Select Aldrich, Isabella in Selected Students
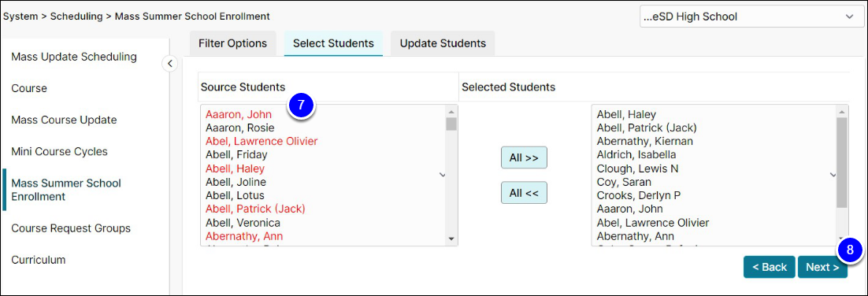The image size is (868, 296). pos(636,155)
